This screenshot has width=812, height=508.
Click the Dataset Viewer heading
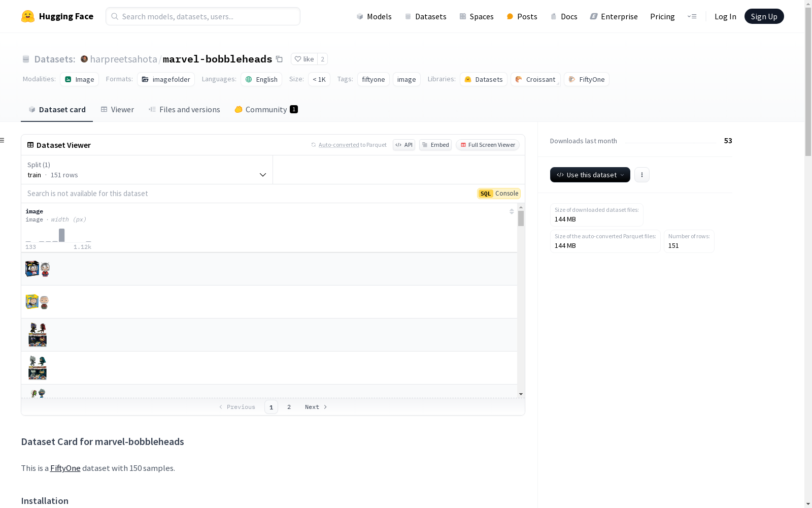[x=63, y=145]
